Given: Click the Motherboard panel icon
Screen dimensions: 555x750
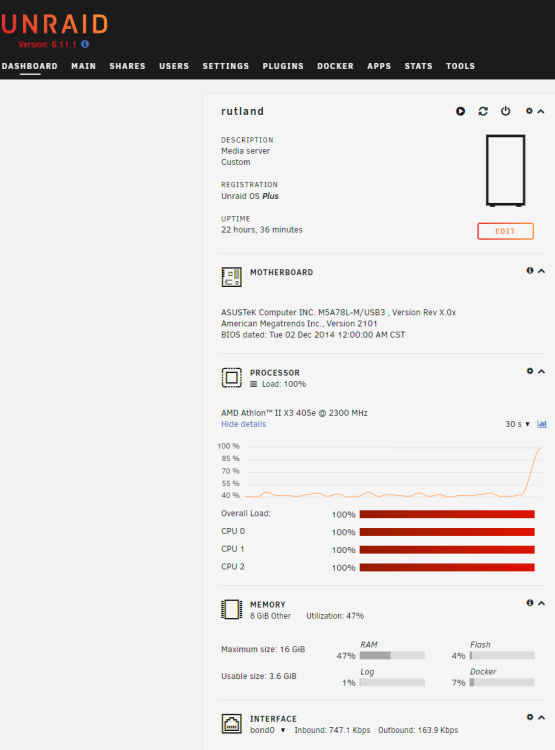Looking at the screenshot, I should pos(232,277).
